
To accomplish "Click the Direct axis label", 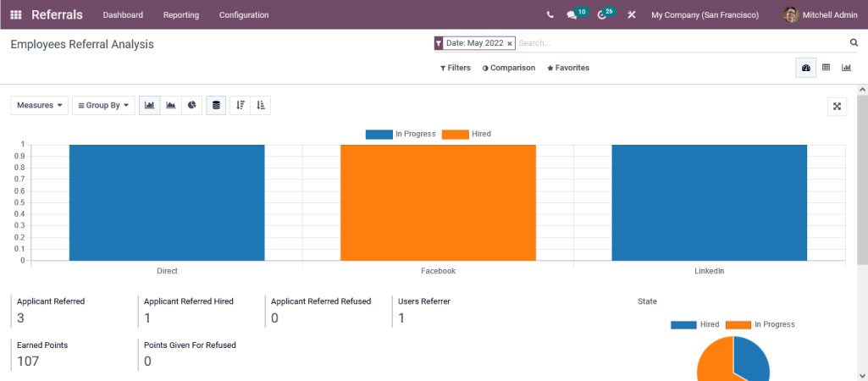I will pos(167,271).
